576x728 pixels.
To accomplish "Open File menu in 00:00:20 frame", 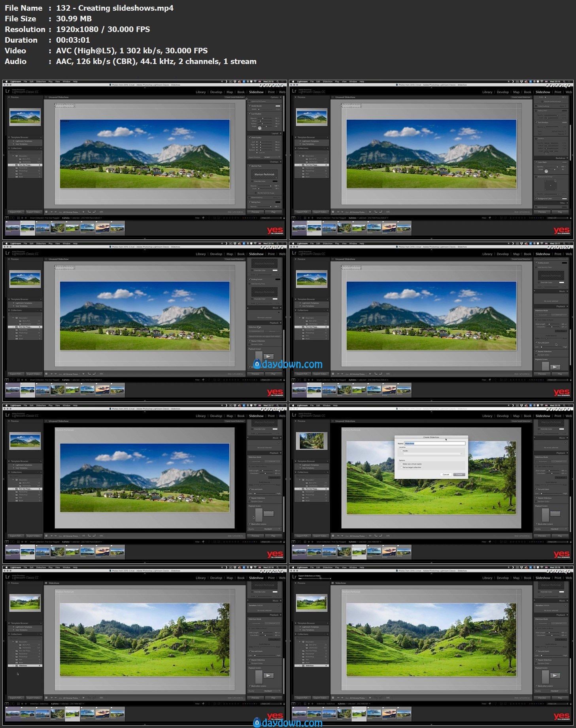I will [x=25, y=82].
